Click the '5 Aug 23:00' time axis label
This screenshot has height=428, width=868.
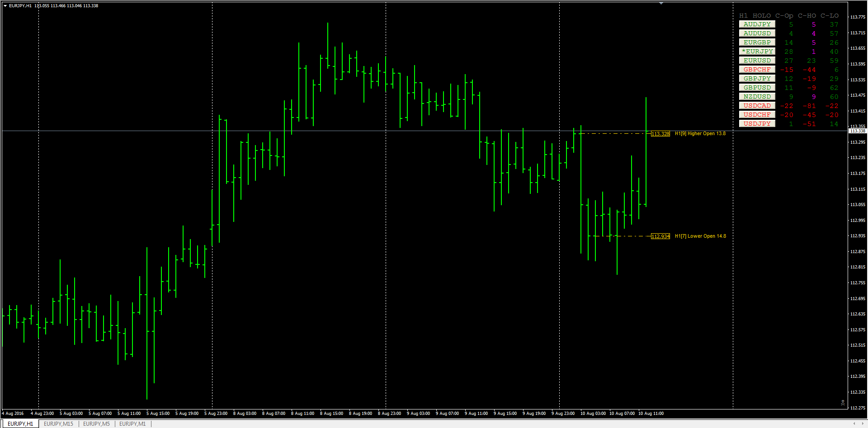pos(216,414)
